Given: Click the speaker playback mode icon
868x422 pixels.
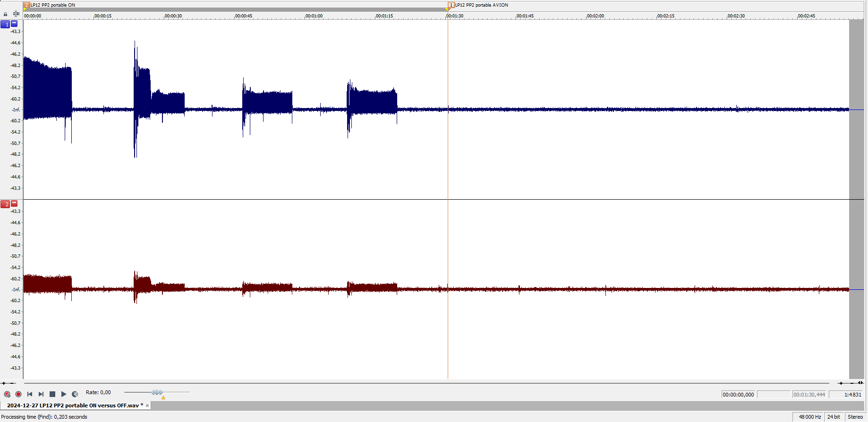Looking at the screenshot, I should coord(75,394).
